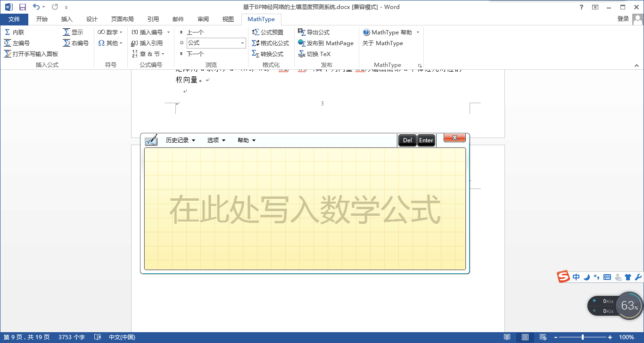Click 导出公式 export equations
Viewport: 644px width, 343px height.
[314, 32]
